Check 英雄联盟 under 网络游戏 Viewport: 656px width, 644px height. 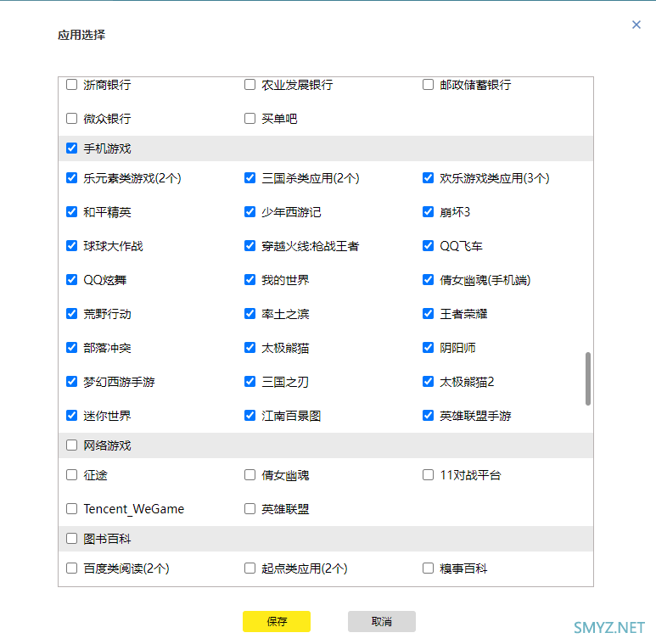(x=250, y=509)
